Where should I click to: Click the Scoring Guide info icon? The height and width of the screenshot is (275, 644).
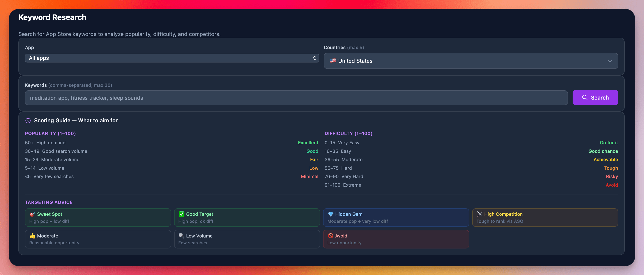pyautogui.click(x=28, y=121)
